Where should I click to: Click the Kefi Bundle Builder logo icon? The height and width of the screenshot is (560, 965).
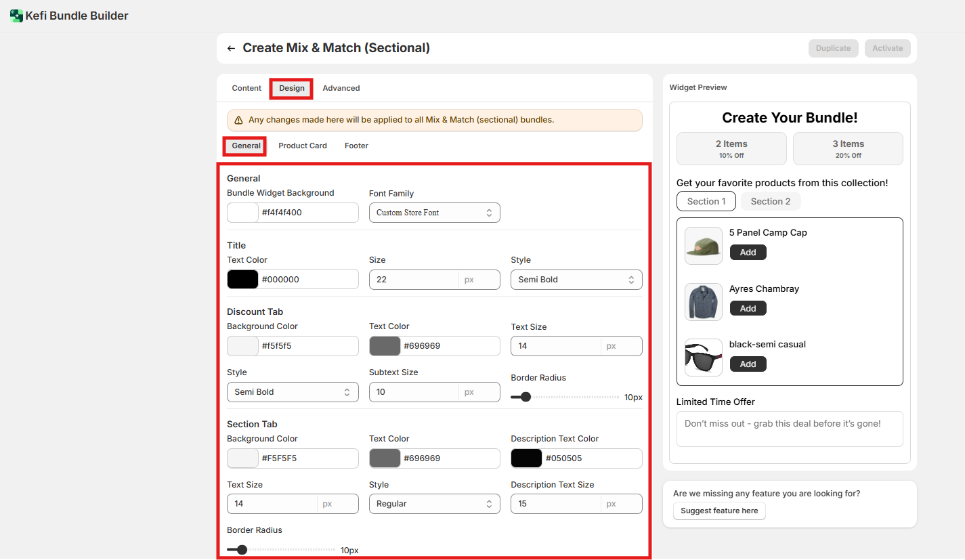(x=16, y=16)
